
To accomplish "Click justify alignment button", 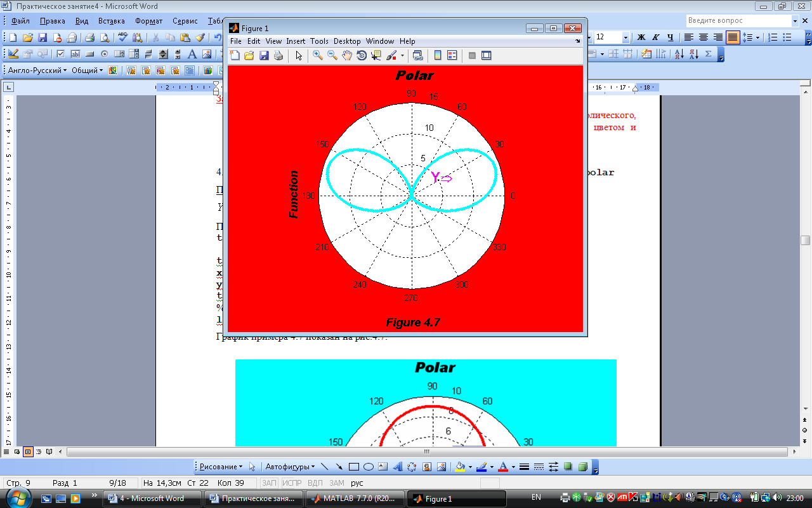I will (733, 37).
